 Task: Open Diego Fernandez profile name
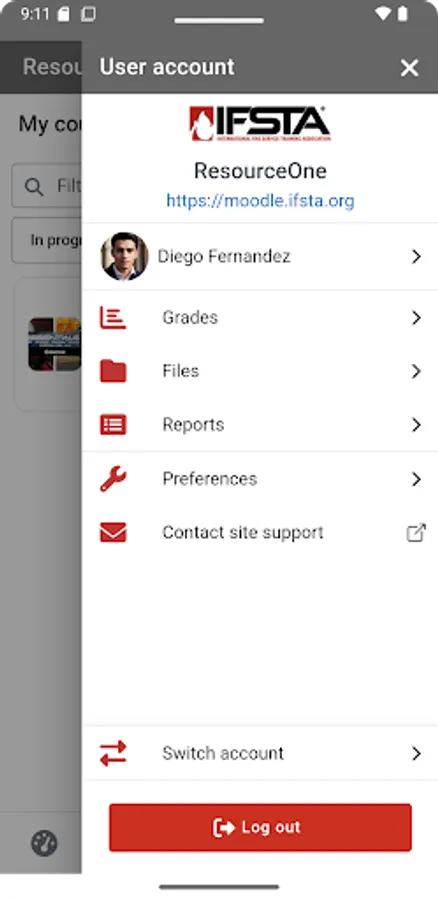pos(224,256)
